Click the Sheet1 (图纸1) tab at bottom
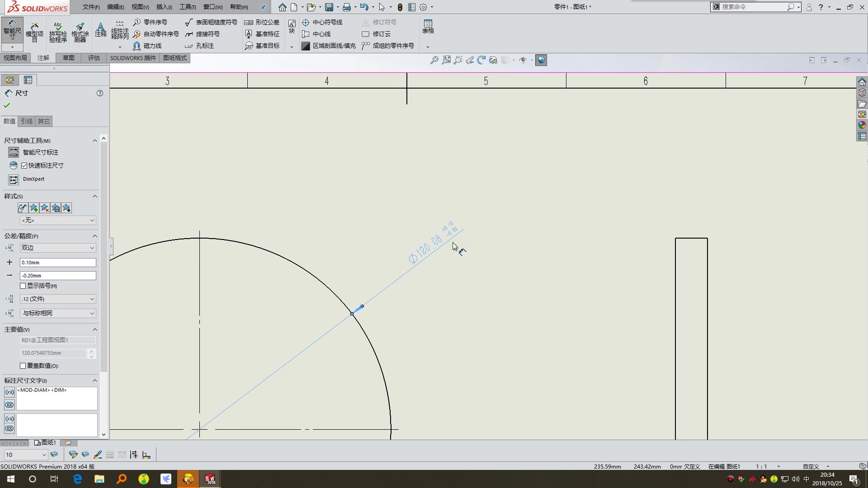The width and height of the screenshot is (868, 488). pyautogui.click(x=45, y=443)
